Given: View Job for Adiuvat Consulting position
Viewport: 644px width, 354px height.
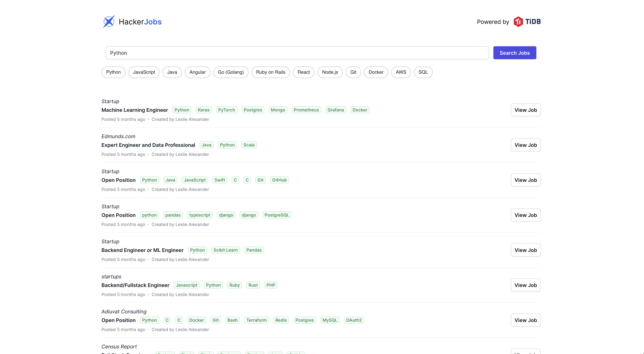Looking at the screenshot, I should tap(526, 320).
